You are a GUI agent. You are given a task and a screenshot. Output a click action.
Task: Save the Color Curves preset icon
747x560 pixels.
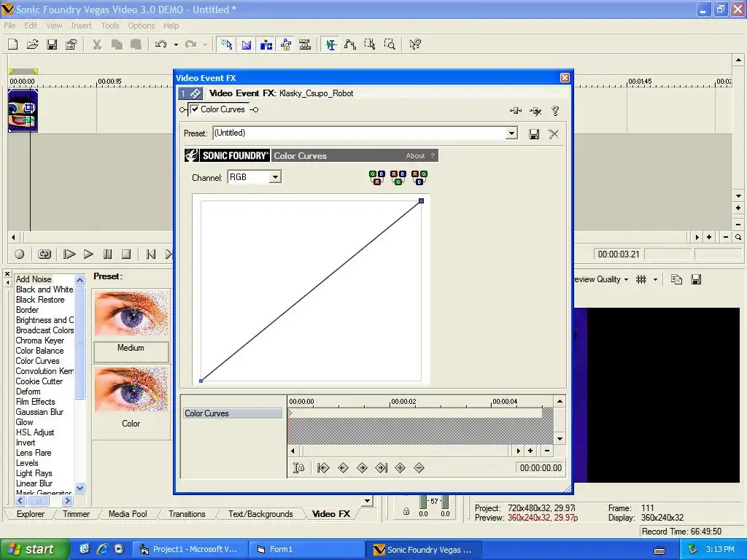point(534,134)
